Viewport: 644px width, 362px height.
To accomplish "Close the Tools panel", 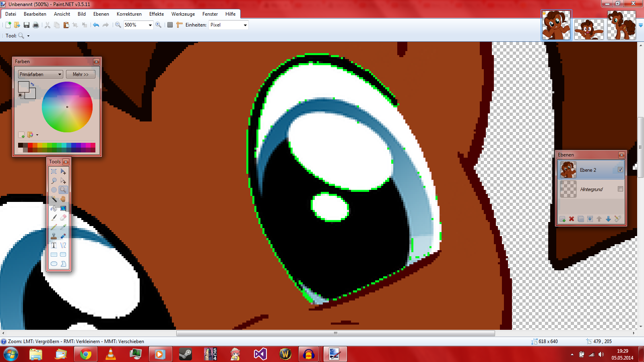I will 66,162.
